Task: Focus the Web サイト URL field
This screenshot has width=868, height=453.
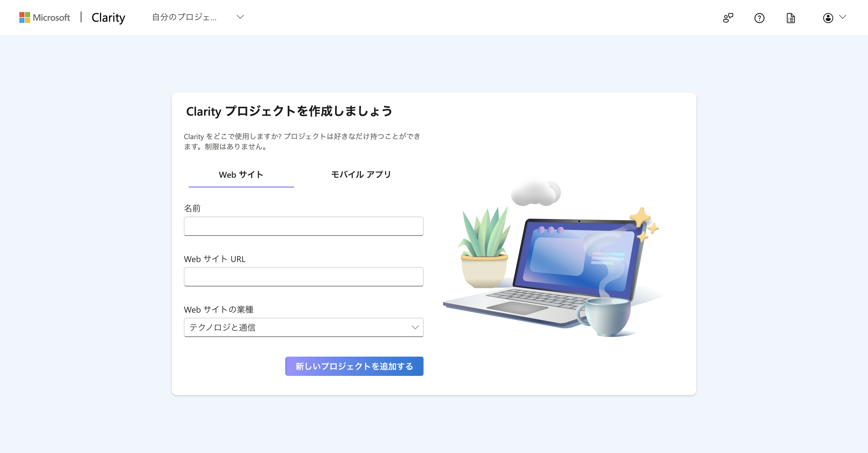Action: pos(303,277)
